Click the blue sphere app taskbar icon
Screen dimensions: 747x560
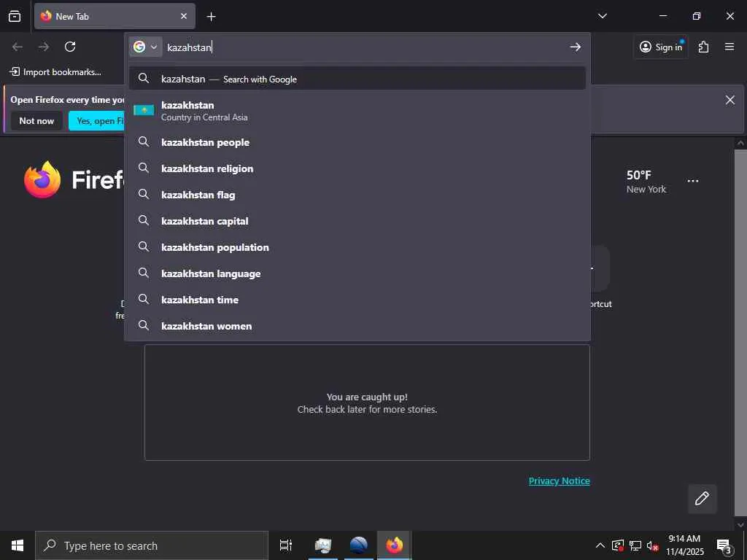point(358,545)
